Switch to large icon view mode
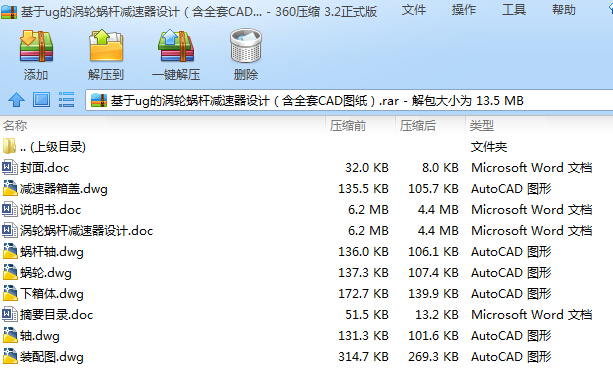The width and height of the screenshot is (613, 387). (41, 100)
